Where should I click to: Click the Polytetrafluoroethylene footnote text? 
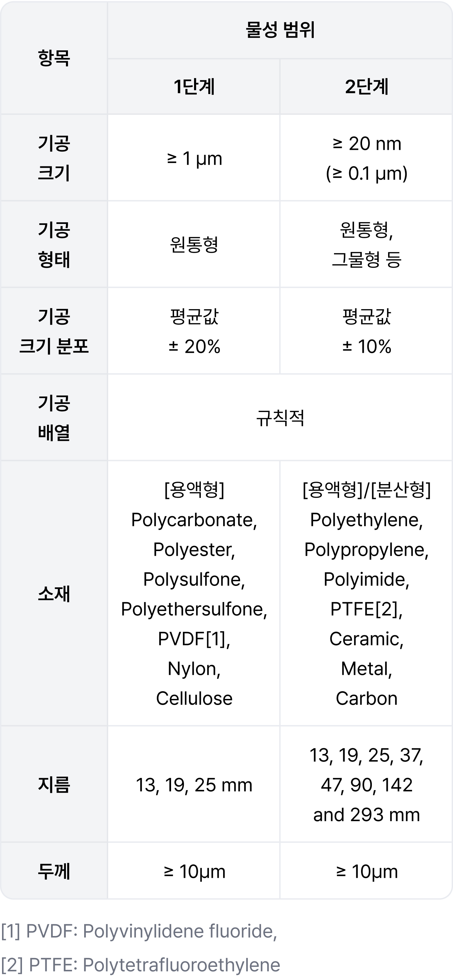click(181, 965)
